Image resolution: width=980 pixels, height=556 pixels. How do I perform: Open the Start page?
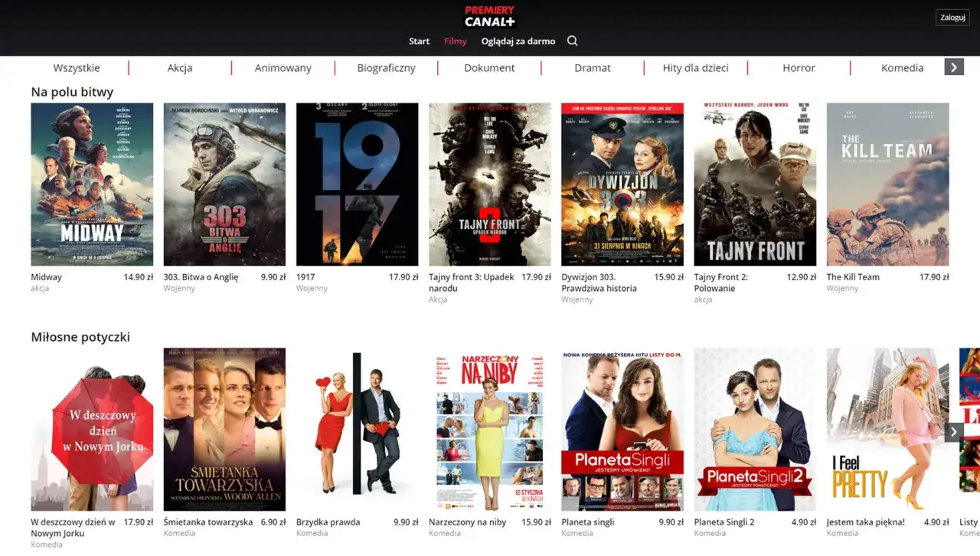pos(419,41)
